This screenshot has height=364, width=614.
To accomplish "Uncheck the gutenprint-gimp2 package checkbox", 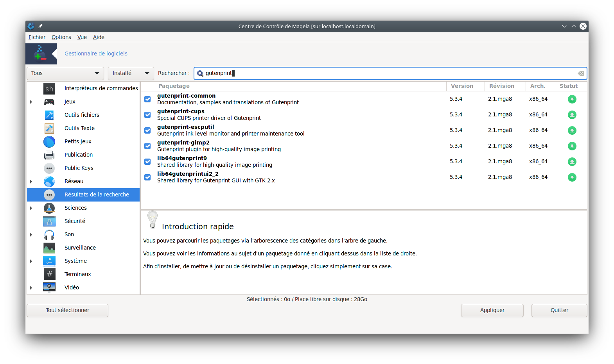I will pos(147,146).
